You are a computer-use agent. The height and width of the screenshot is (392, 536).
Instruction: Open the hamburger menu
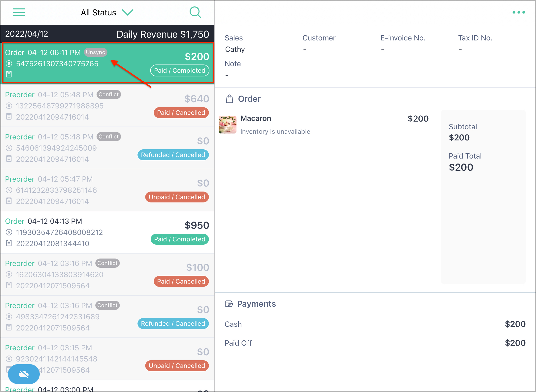[19, 12]
